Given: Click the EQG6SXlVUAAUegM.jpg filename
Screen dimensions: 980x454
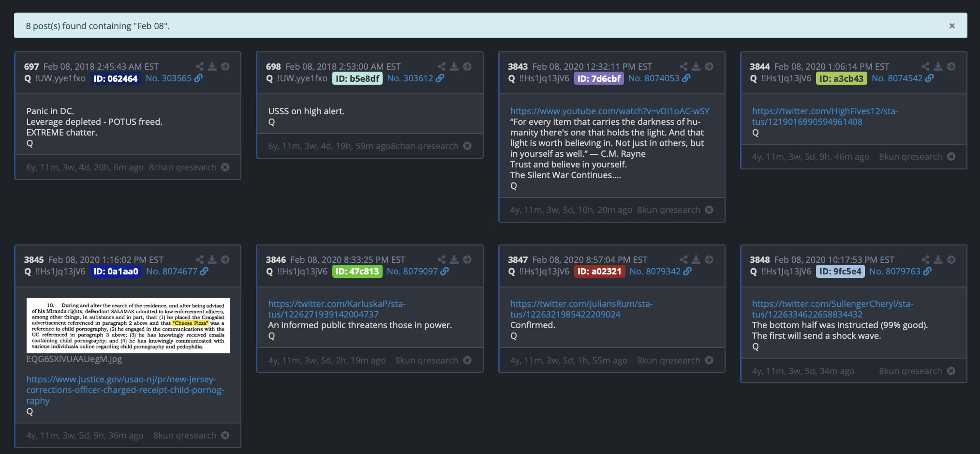Looking at the screenshot, I should pos(74,359).
